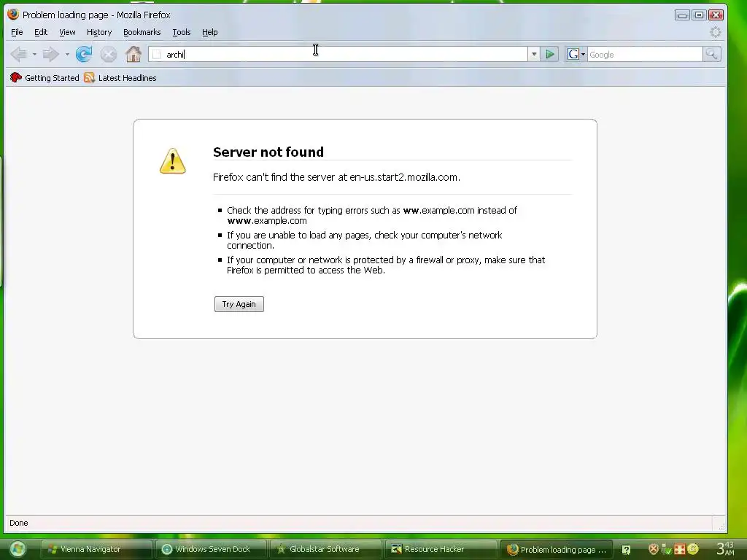Click the Google search input field
Screen dimensions: 747x560
645,54
